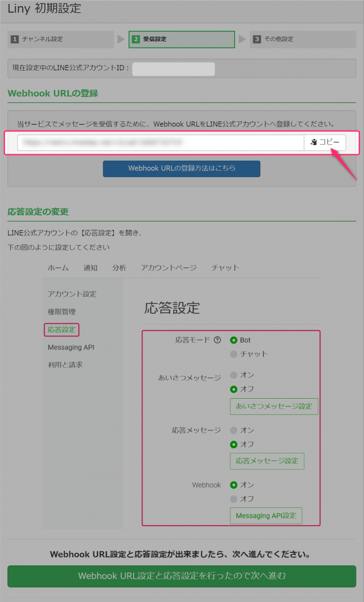Open the ホーム tab

click(58, 268)
